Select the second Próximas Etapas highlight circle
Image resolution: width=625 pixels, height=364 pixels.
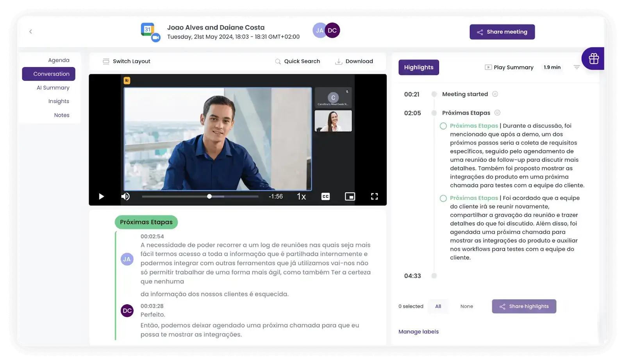point(443,198)
